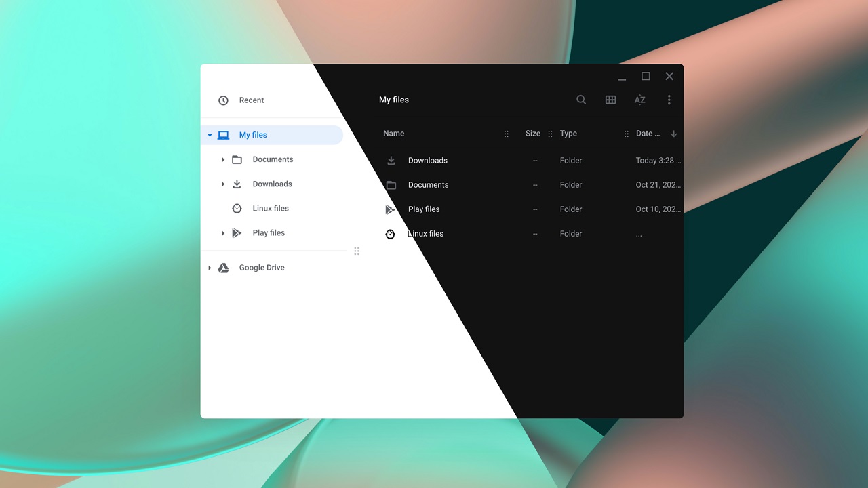Click the Recent clock icon

point(223,100)
